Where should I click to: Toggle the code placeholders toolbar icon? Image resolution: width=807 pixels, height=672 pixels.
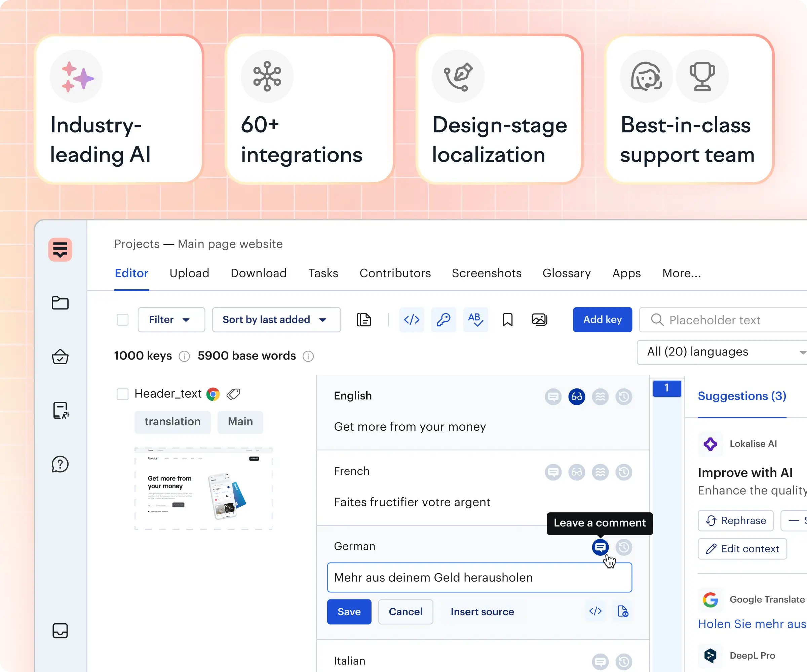tap(412, 320)
